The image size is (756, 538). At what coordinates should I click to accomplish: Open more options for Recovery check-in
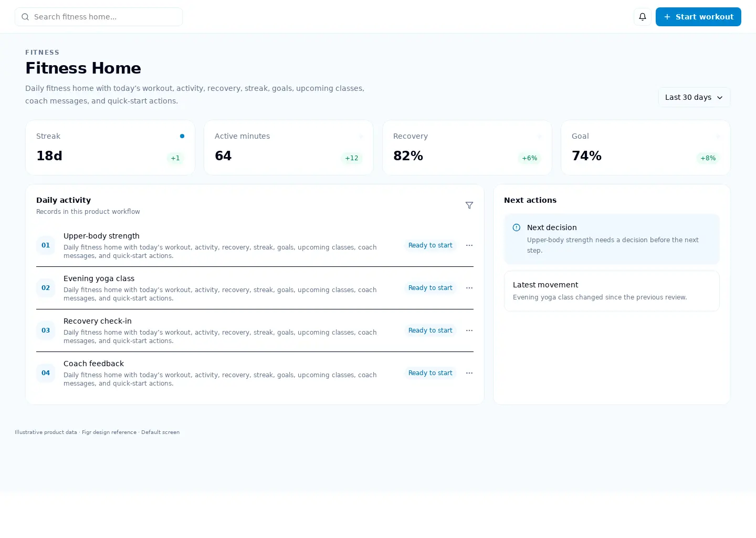(469, 330)
